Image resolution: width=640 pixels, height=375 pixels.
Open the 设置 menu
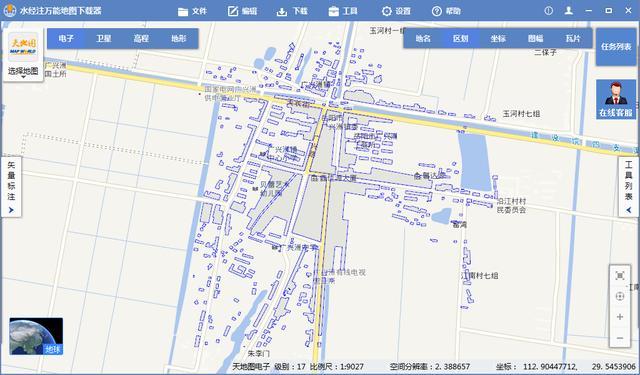coord(396,11)
